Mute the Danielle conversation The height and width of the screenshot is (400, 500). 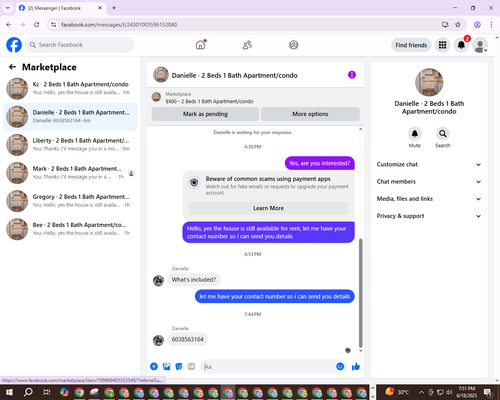[415, 134]
